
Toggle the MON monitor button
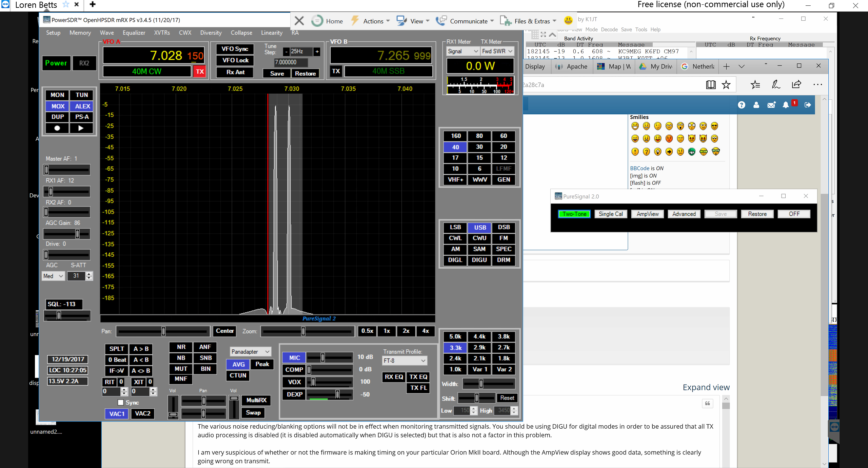coord(57,95)
